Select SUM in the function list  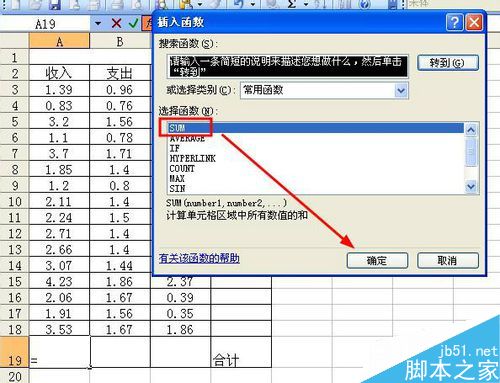(315, 128)
